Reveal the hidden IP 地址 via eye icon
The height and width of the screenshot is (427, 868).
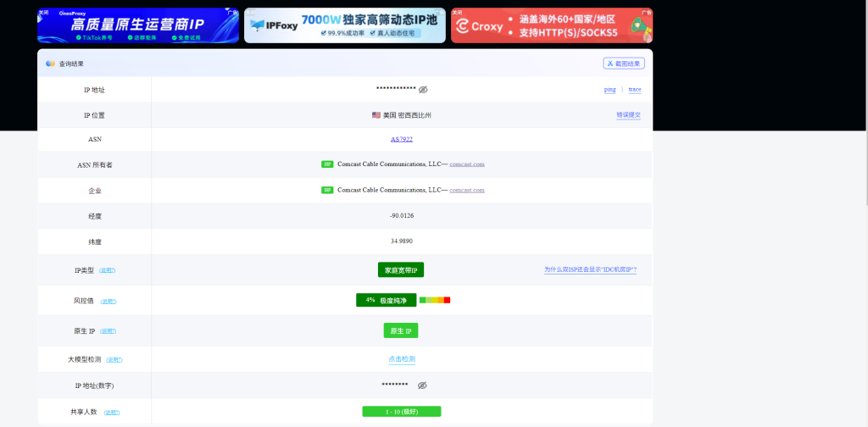423,89
